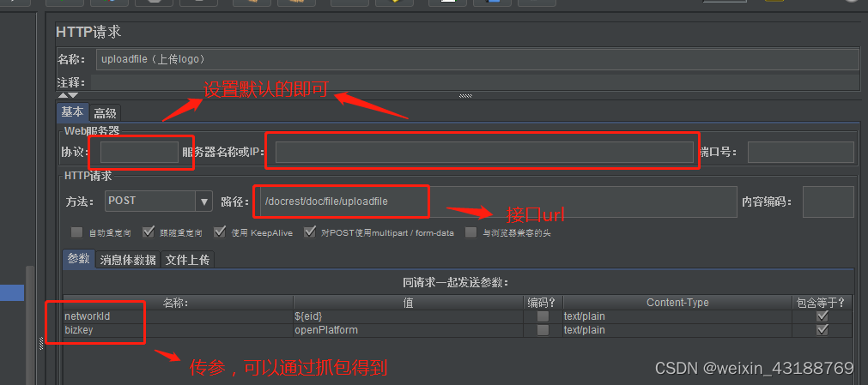Image resolution: width=868 pixels, height=385 pixels.
Task: Click the 编码? column header
Action: coord(543,303)
